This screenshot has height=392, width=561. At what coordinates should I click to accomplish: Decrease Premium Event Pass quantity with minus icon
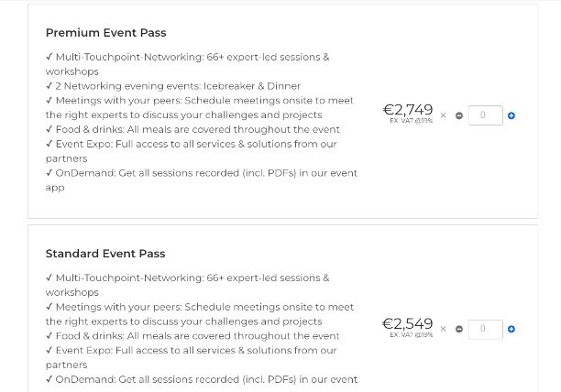(458, 115)
